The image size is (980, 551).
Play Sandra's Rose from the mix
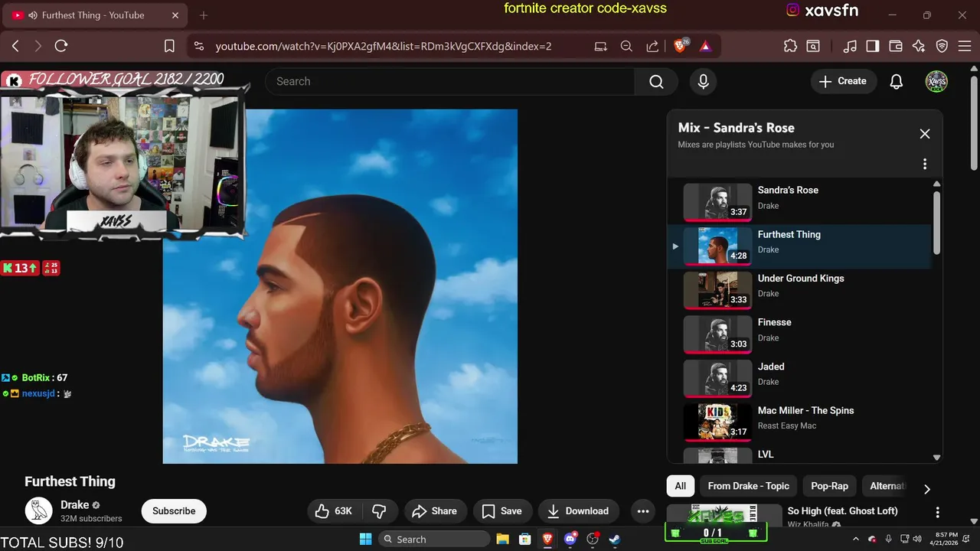[800, 201]
